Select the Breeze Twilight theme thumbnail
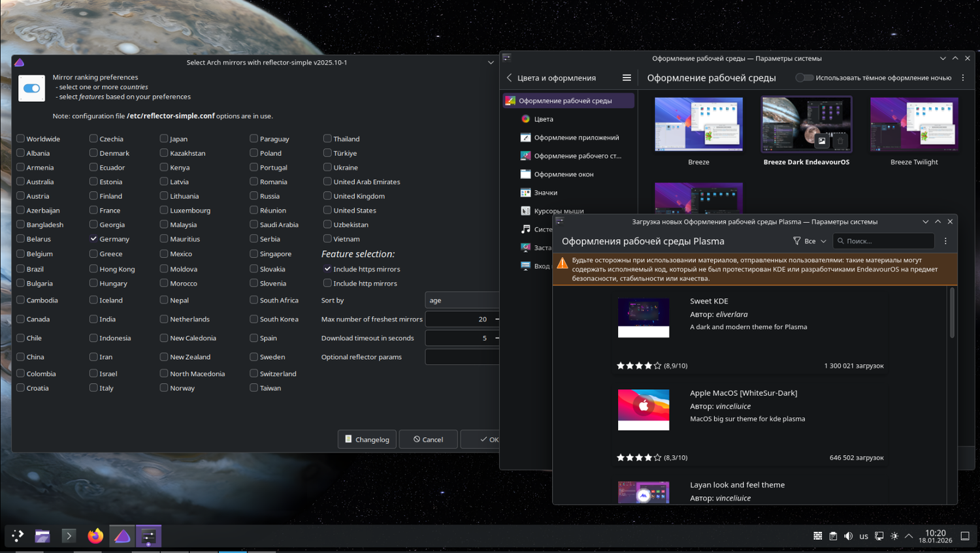This screenshot has width=980, height=553. 914,124
